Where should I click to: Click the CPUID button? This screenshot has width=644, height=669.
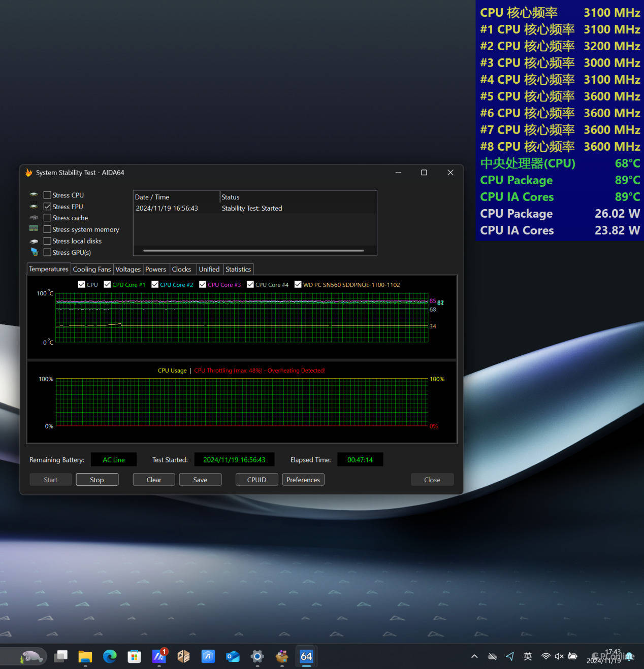pyautogui.click(x=256, y=480)
